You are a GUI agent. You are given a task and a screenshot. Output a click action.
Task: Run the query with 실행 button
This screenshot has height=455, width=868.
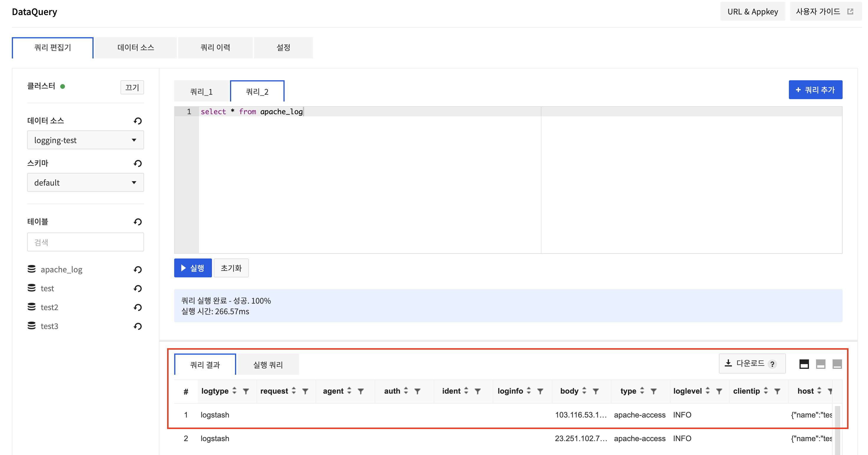193,268
